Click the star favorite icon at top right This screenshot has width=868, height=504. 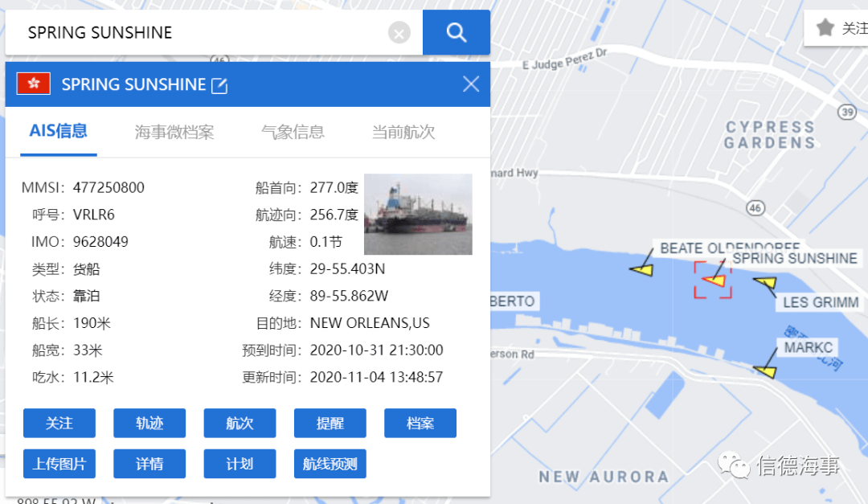pyautogui.click(x=825, y=27)
